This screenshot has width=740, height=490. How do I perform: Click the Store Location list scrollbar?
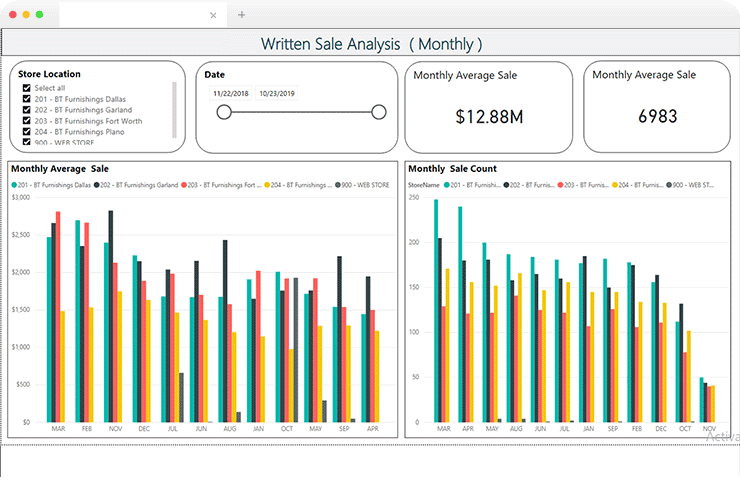(x=174, y=110)
